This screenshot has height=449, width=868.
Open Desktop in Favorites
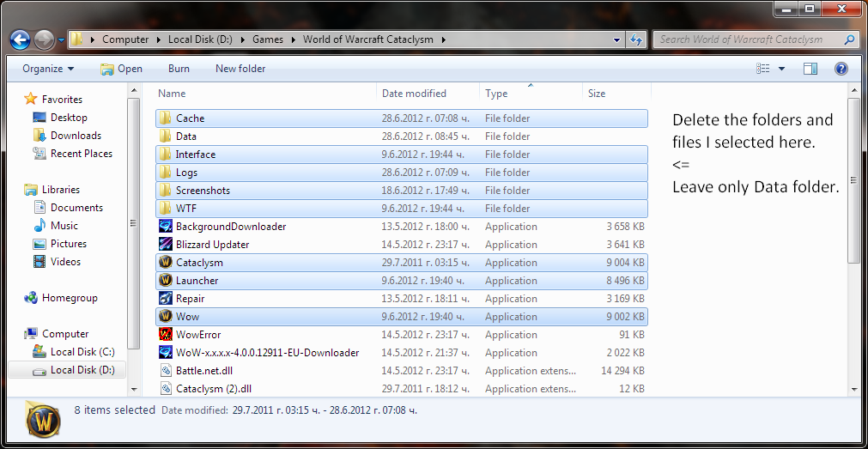(69, 118)
